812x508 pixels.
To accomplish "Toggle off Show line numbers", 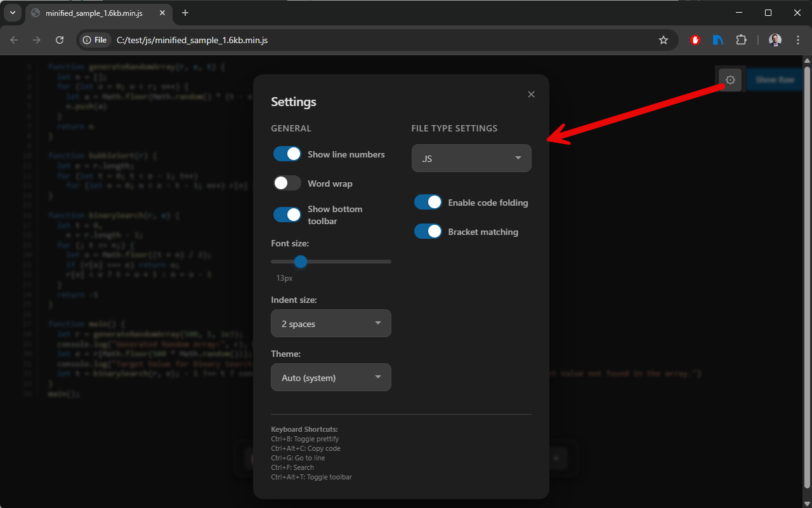I will (x=287, y=154).
